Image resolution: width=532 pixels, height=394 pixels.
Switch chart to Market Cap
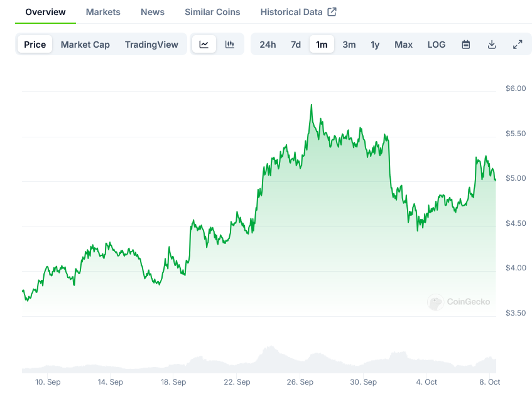[85, 45]
